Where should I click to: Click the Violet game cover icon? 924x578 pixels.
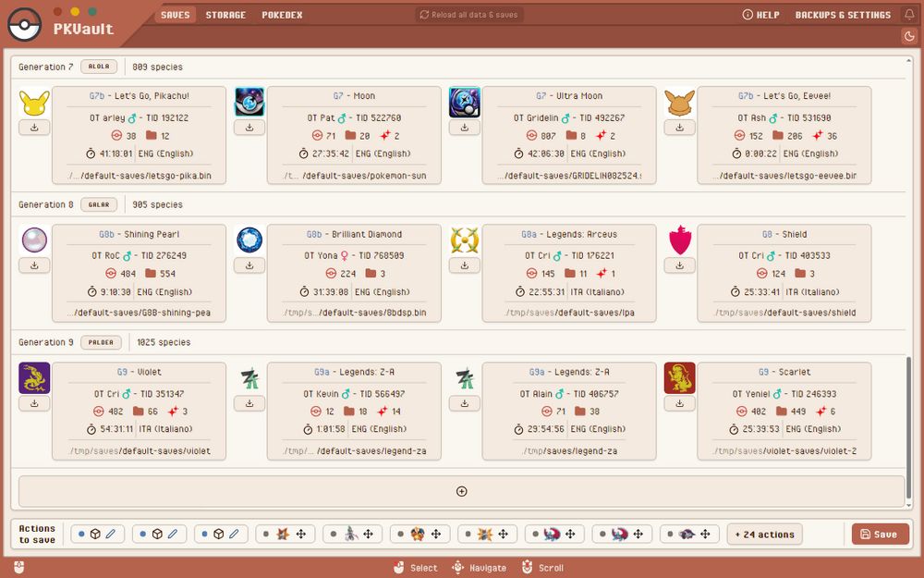34,378
